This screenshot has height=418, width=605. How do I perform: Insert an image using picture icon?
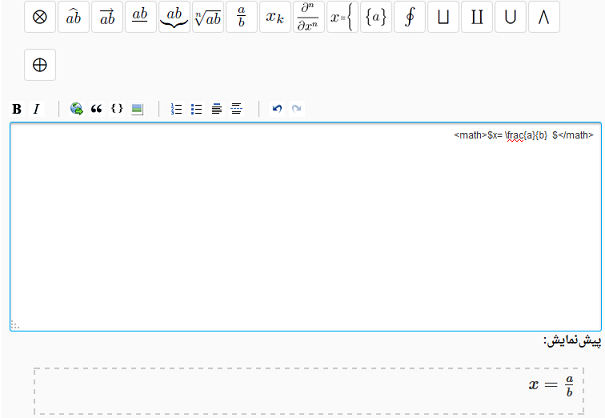point(137,109)
